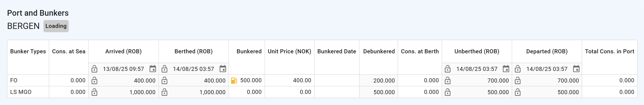Click lock icon in LS MGO Berthed row
The width and height of the screenshot is (644, 105).
point(164,92)
